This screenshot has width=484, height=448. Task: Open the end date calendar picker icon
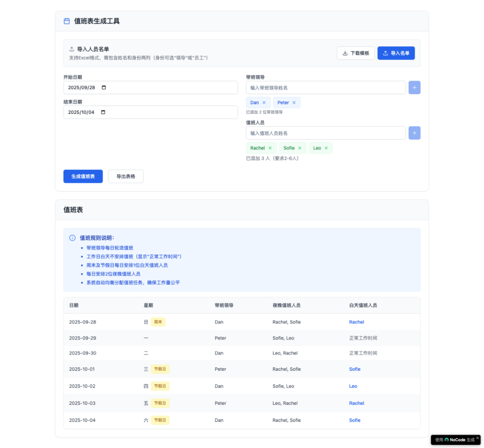[x=103, y=112]
